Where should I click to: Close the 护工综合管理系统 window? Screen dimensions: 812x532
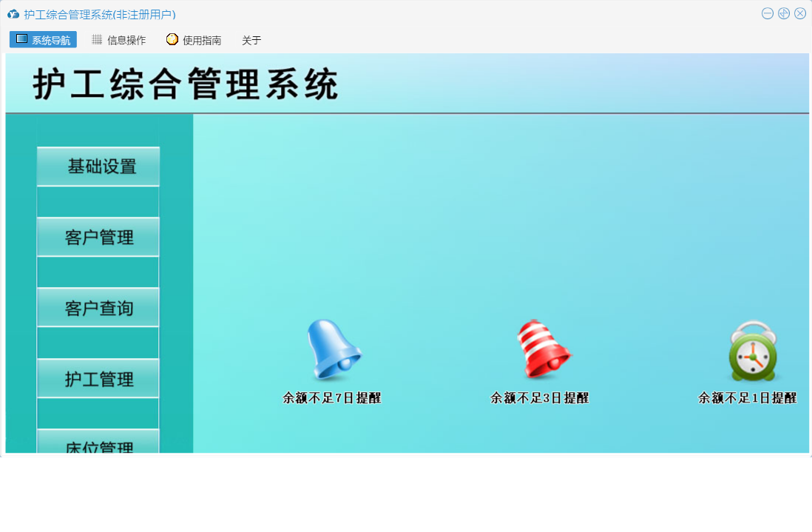click(x=800, y=13)
